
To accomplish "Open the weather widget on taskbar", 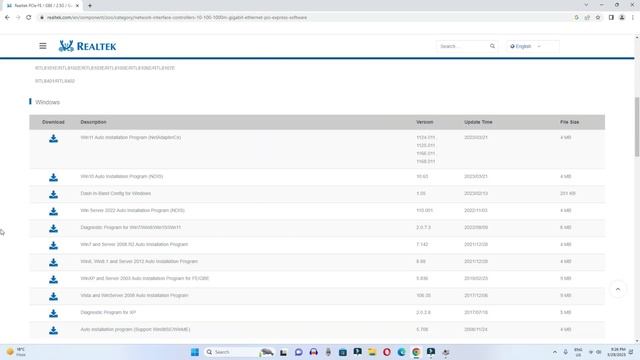I will [16, 352].
